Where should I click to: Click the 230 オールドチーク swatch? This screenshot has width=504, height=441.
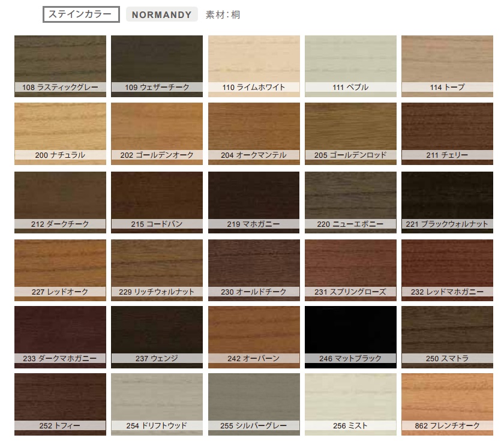coord(254,271)
